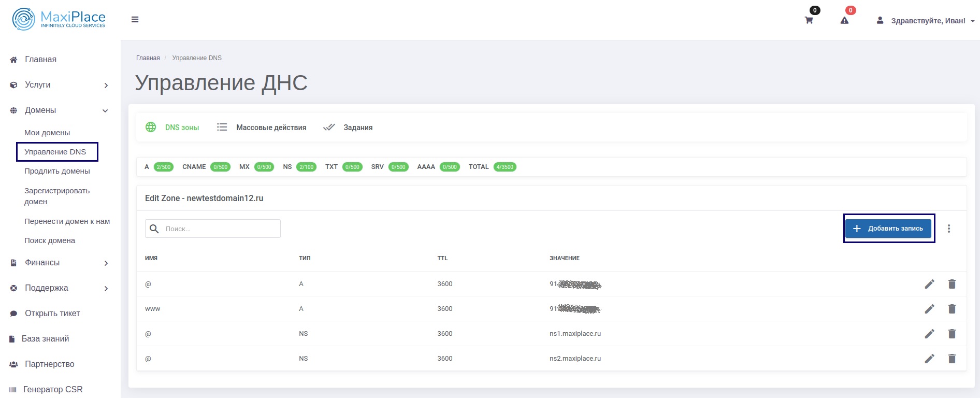Switch to the Массовые действия tab
This screenshot has height=398, width=980.
[271, 127]
